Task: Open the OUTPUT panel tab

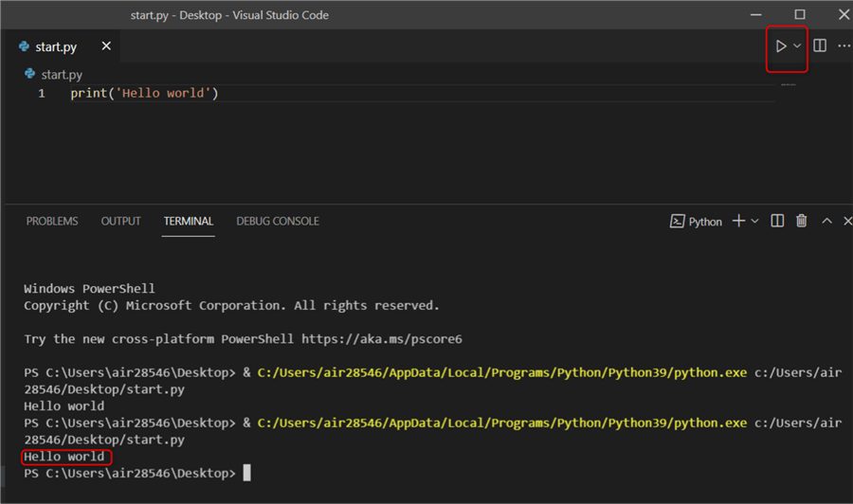Action: click(x=120, y=221)
